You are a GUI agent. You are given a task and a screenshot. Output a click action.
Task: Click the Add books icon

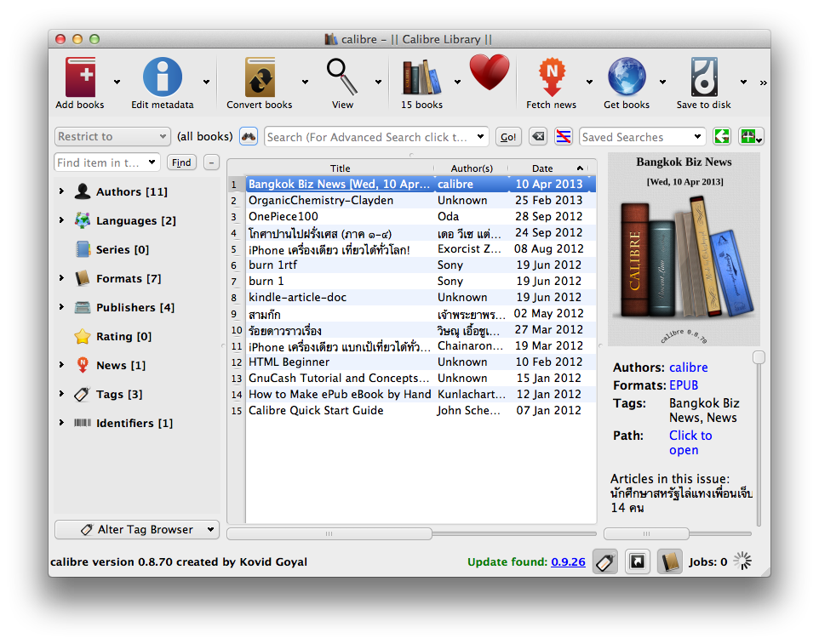[x=80, y=77]
